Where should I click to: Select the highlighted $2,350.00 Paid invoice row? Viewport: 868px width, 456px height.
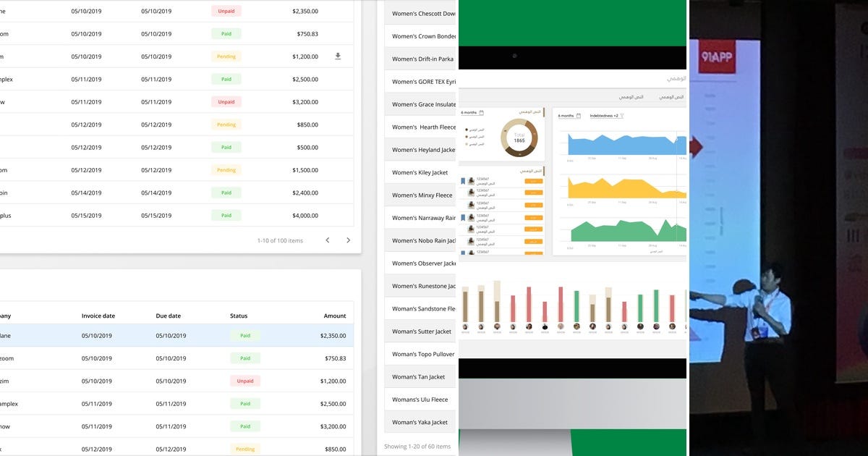tap(181, 335)
